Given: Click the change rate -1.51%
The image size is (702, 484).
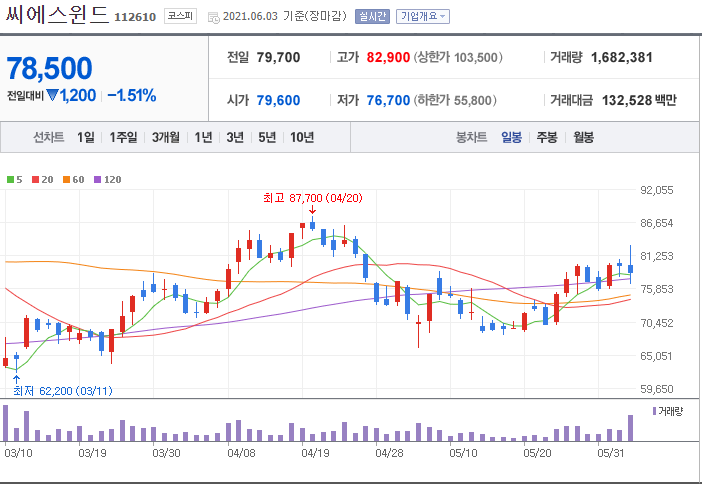Looking at the screenshot, I should [132, 95].
